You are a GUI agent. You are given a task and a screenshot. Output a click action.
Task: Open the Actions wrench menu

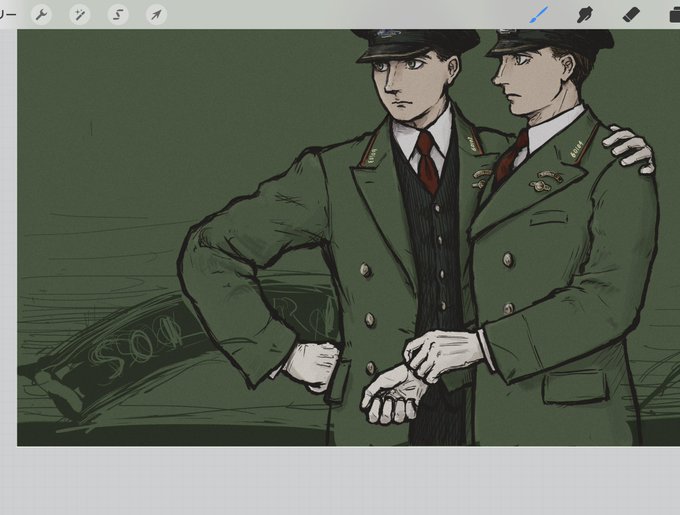click(42, 15)
